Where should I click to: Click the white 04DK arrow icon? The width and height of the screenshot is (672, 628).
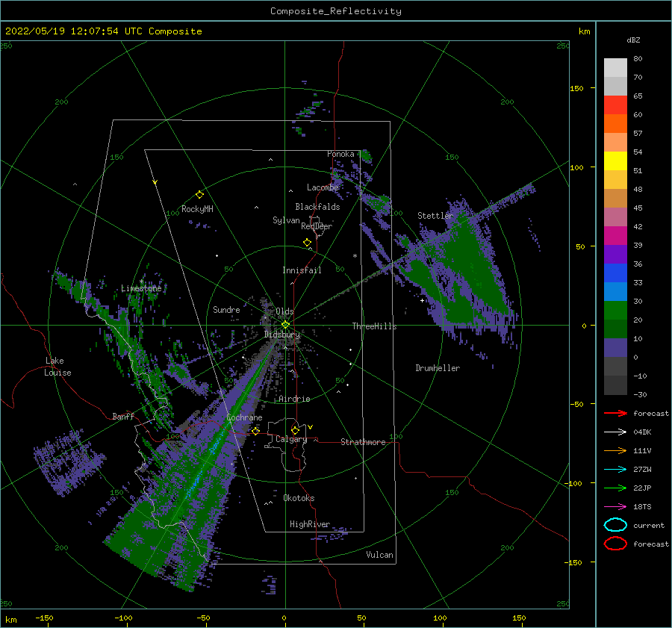pyautogui.click(x=615, y=432)
